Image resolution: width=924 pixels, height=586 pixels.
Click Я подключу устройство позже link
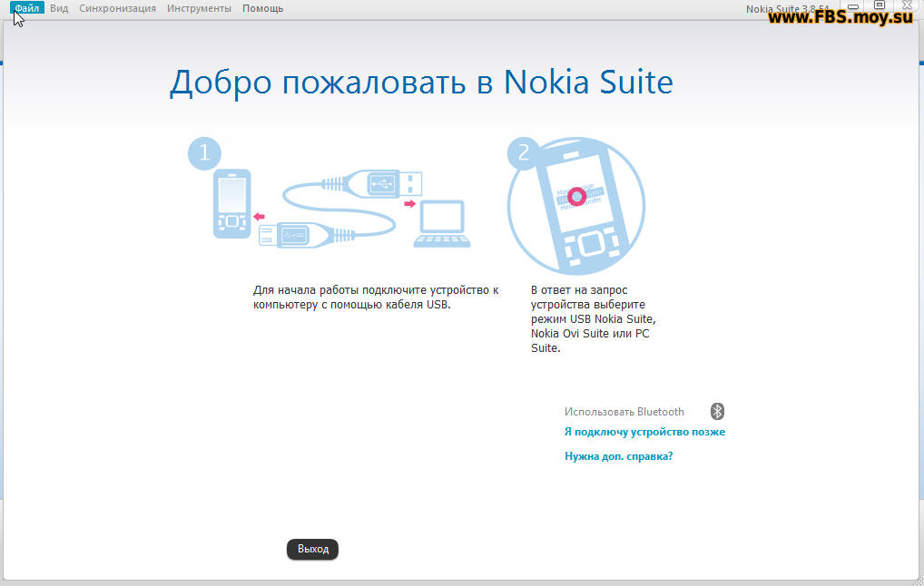[644, 432]
